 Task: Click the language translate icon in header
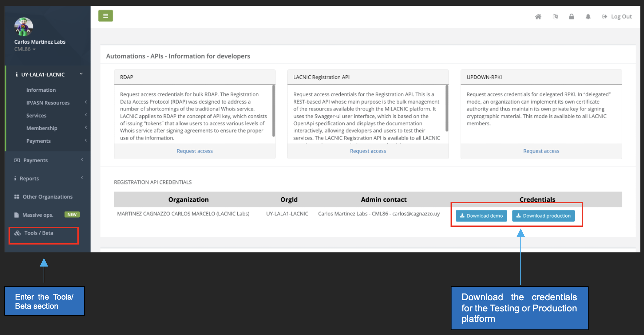[555, 17]
